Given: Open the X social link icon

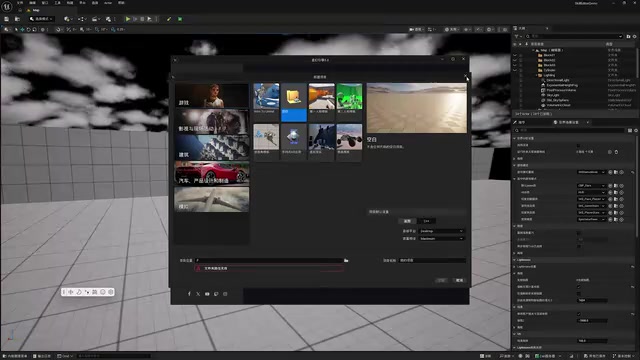Looking at the screenshot, I should click(x=198, y=294).
